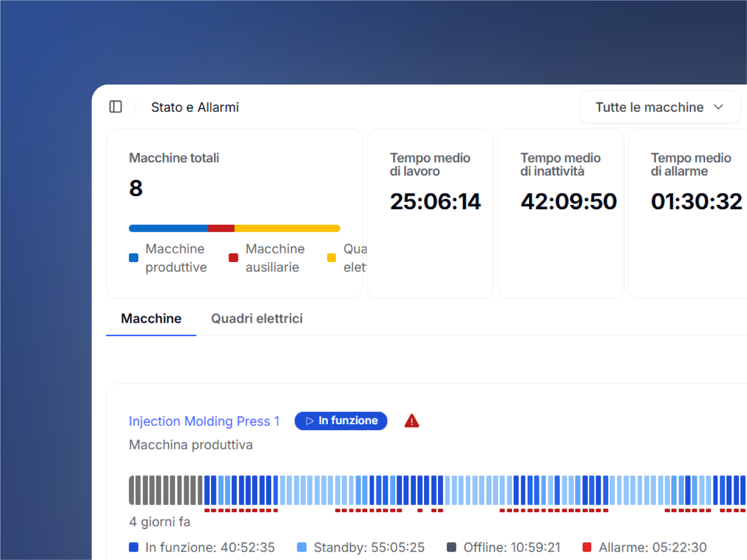
Task: Click the Standby: 55:05:25 legend
Action: click(360, 548)
